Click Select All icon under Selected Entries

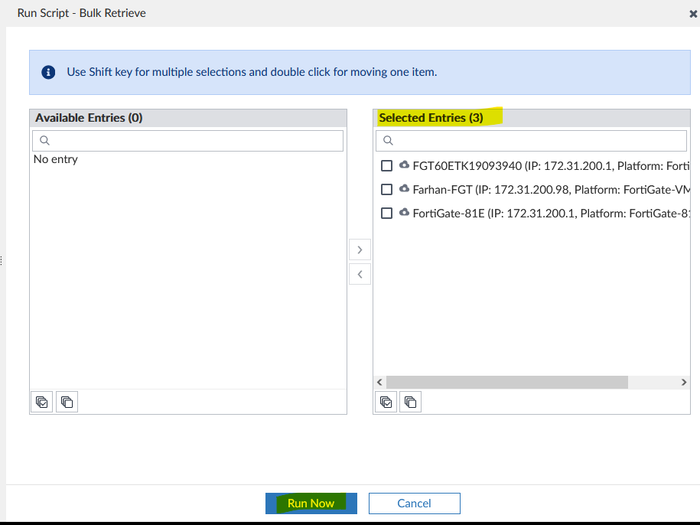386,402
